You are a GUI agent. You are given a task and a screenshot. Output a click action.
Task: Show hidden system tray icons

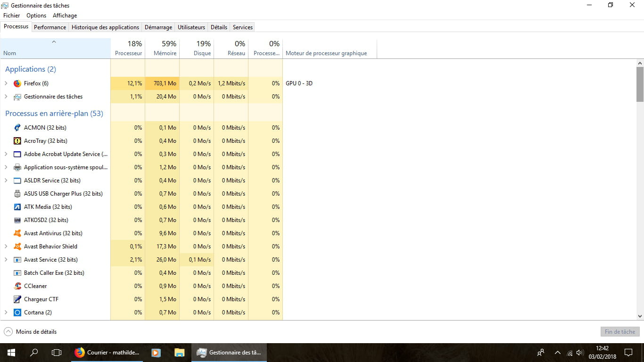click(558, 353)
